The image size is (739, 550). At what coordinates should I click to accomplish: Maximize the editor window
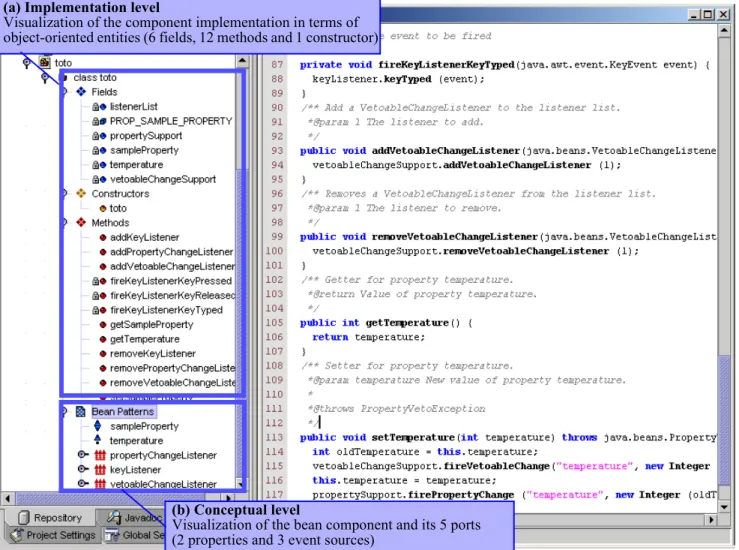pyautogui.click(x=708, y=15)
